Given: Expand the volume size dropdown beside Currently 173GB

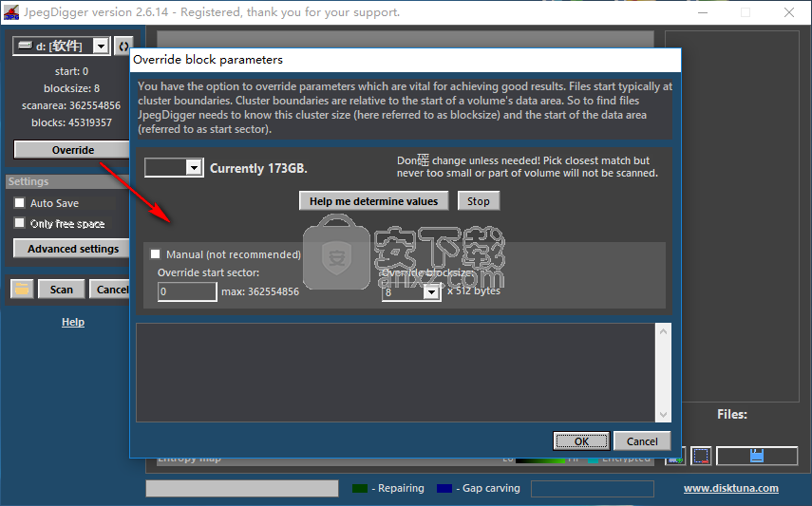Looking at the screenshot, I should [194, 168].
